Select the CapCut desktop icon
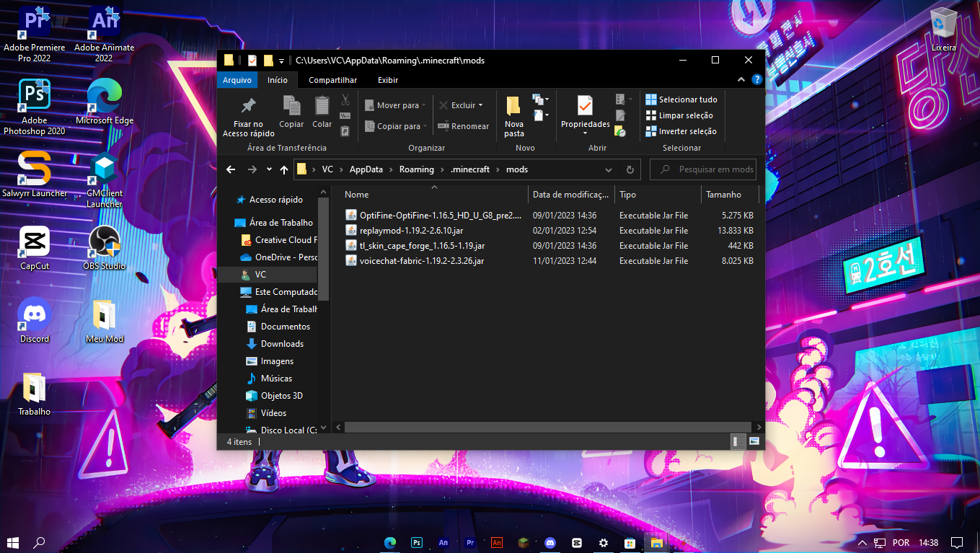 coord(34,249)
